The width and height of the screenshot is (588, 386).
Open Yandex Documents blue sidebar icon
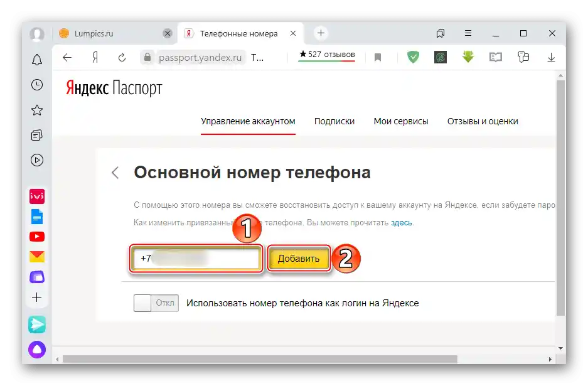pyautogui.click(x=37, y=217)
